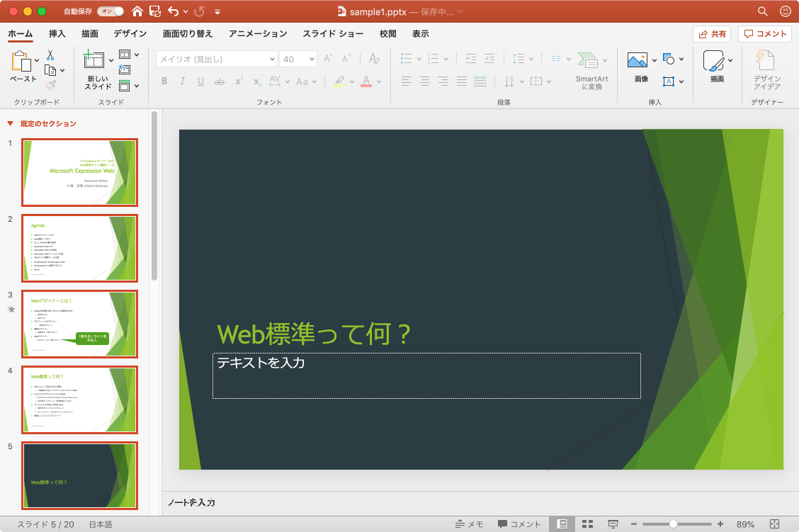The height and width of the screenshot is (532, 799).
Task: Click the Increase font size icon
Action: [x=329, y=59]
